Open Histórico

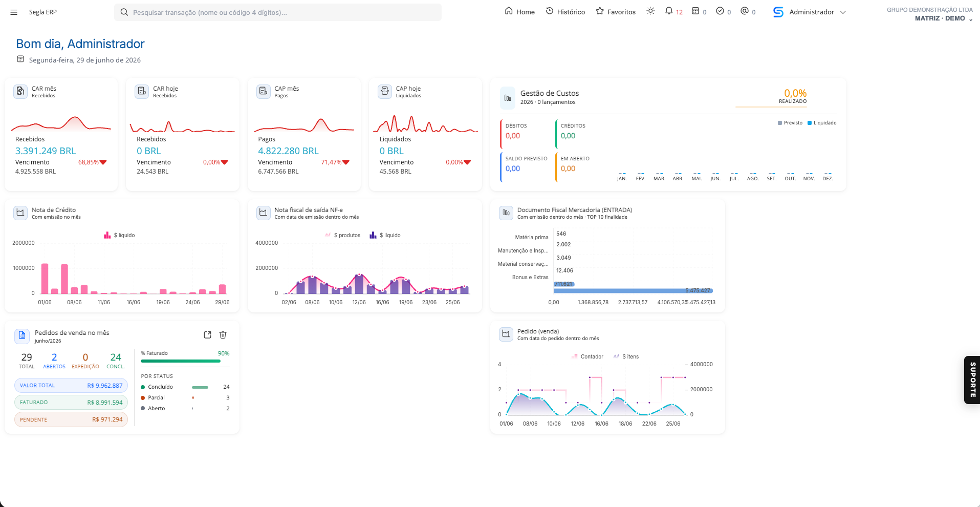tap(565, 12)
